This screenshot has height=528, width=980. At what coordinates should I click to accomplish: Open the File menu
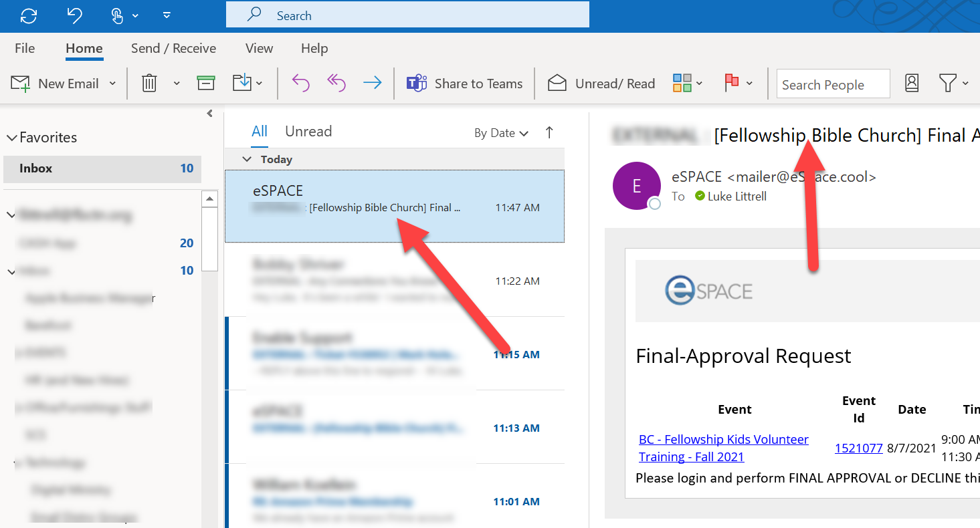point(25,48)
